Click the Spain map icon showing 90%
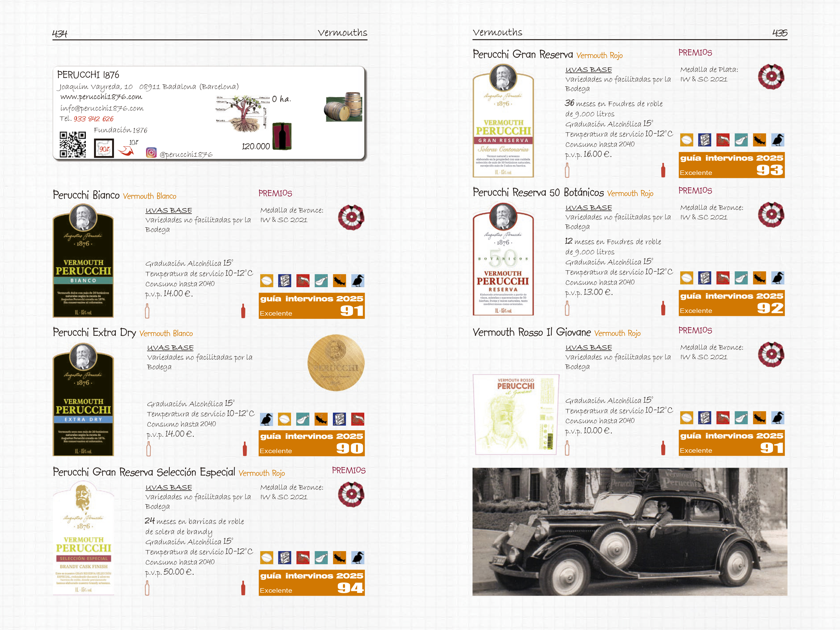This screenshot has height=630, width=840. click(104, 148)
